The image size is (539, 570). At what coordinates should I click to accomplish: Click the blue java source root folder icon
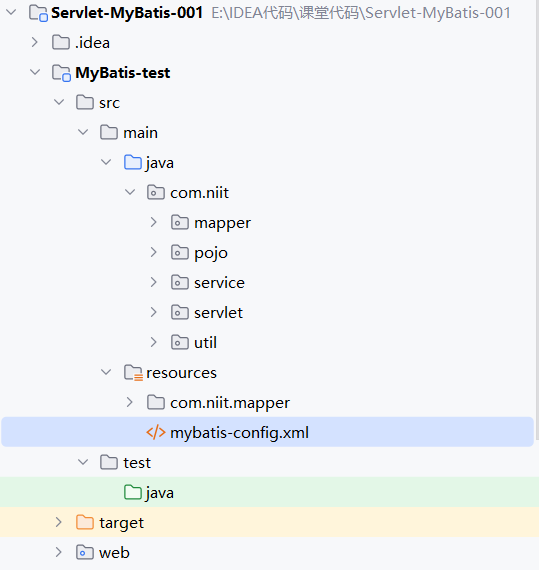[133, 162]
